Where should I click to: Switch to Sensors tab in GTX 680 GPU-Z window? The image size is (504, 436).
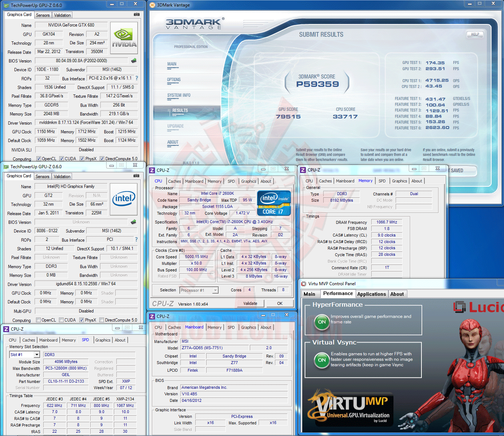[43, 15]
